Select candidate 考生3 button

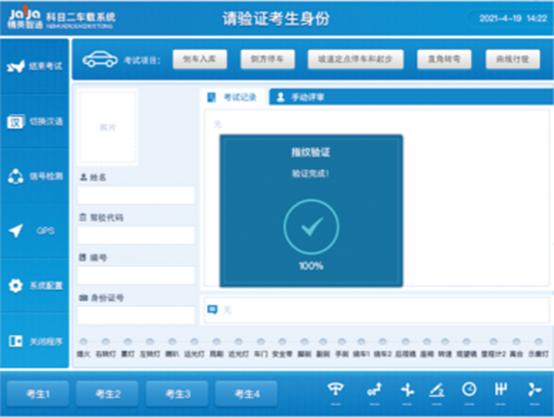(x=177, y=394)
